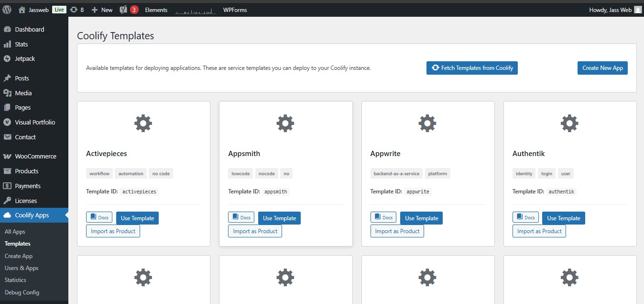The image size is (644, 304).
Task: Click the Appwrite gear icon
Action: pos(427,124)
